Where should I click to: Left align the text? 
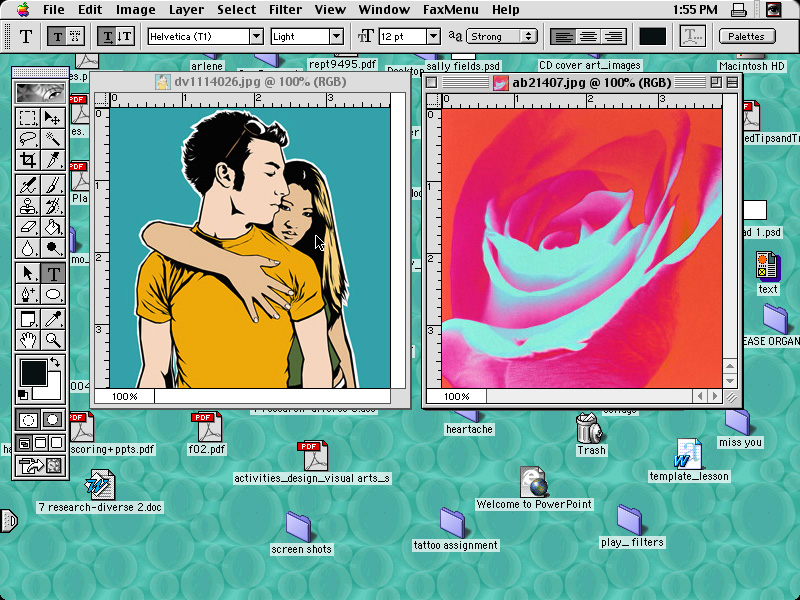coord(563,37)
